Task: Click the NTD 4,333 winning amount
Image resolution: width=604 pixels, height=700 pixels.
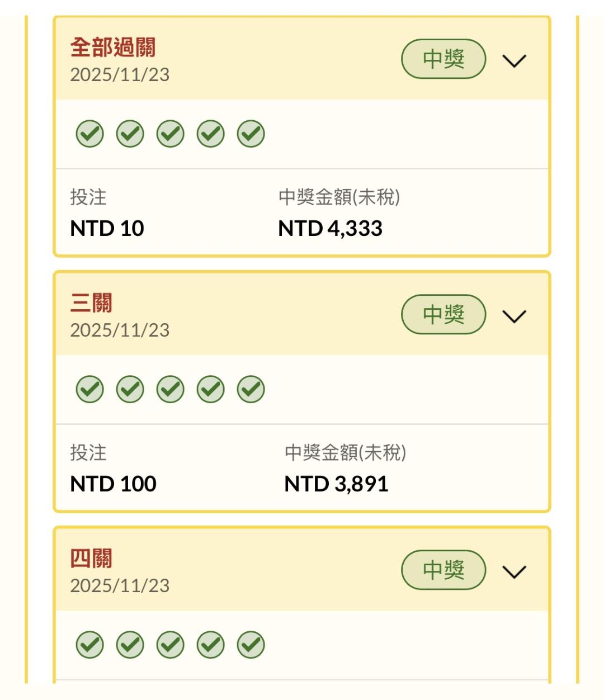Action: point(331,228)
